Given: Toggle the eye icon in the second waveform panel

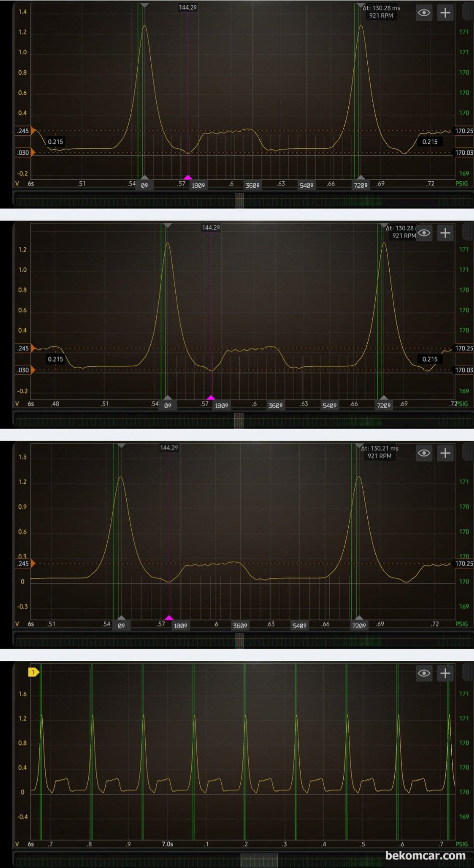Looking at the screenshot, I should click(x=424, y=233).
